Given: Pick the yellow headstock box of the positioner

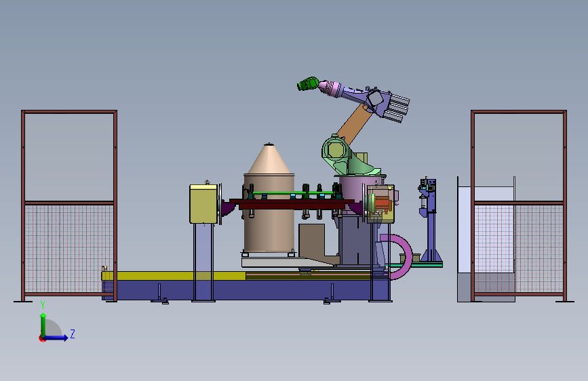Looking at the screenshot, I should point(203,204).
